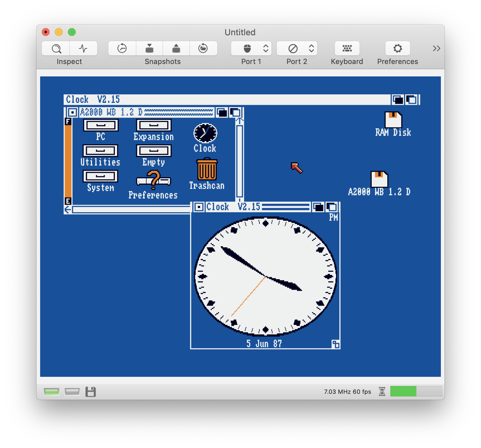Take a snapshot with the down-arrow stack icon

click(x=149, y=48)
